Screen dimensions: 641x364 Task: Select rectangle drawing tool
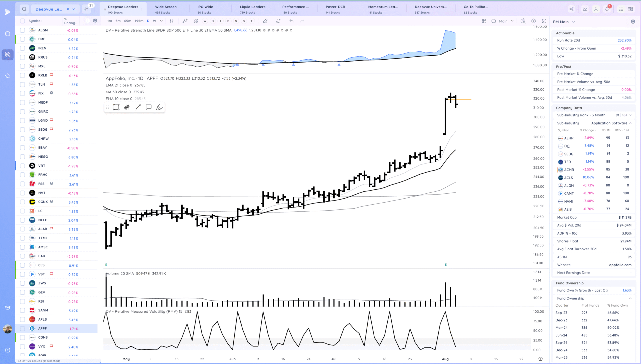116,107
